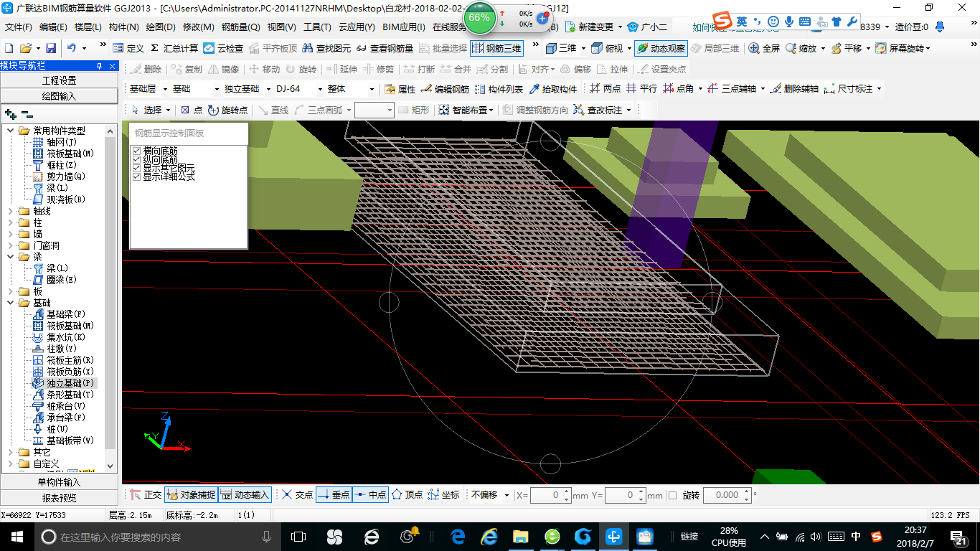Open 钢筋量(Q) menu
980x551 pixels.
240,27
